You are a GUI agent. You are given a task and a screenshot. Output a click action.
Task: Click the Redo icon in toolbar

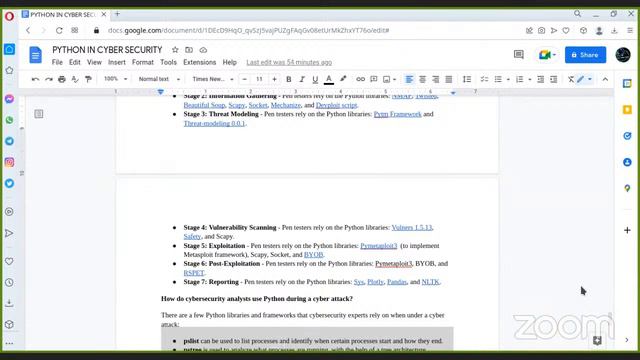coord(49,79)
